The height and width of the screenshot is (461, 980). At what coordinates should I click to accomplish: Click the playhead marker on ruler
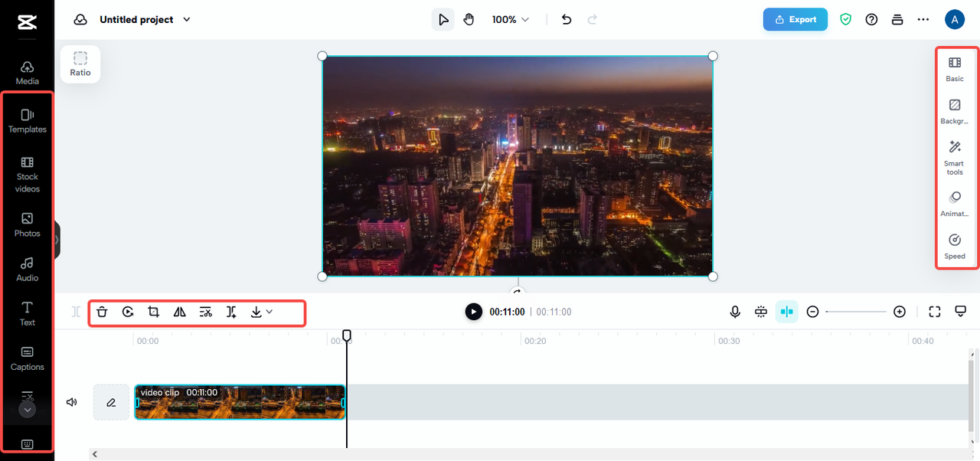tap(347, 335)
